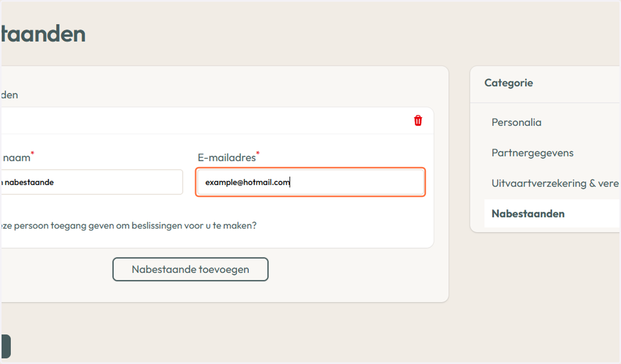Image resolution: width=621 pixels, height=364 pixels.
Task: Click the 'Categorie' heading
Action: click(x=509, y=83)
